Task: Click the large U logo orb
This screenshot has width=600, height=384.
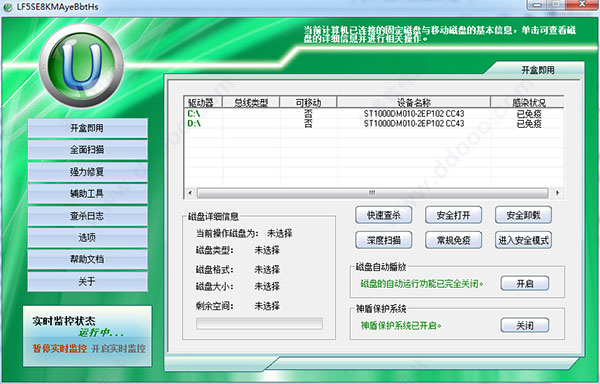Action: point(82,65)
